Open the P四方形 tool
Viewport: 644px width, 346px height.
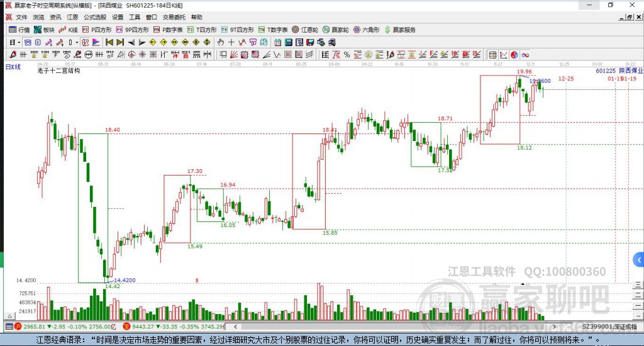click(97, 30)
